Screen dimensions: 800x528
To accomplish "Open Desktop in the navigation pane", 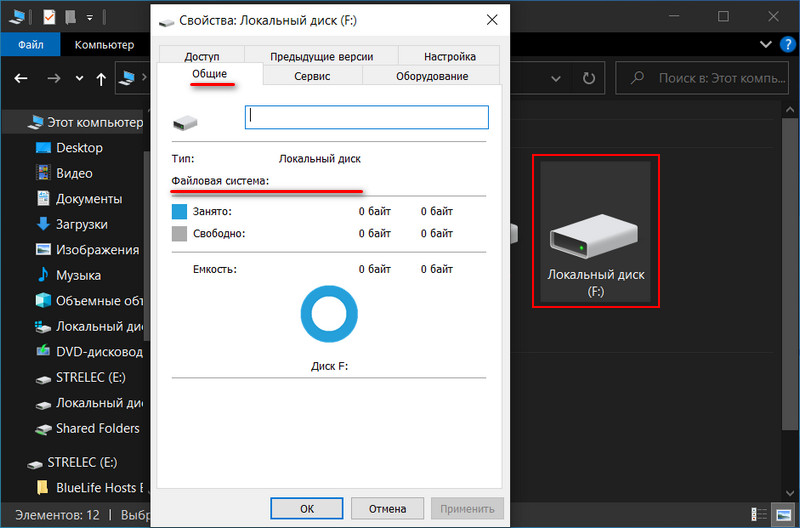I will tap(79, 148).
